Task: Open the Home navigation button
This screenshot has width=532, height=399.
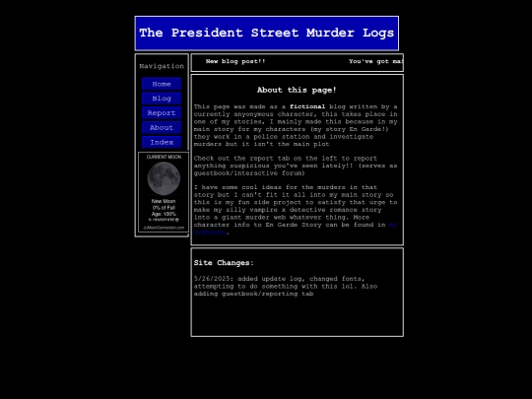Action: [162, 84]
